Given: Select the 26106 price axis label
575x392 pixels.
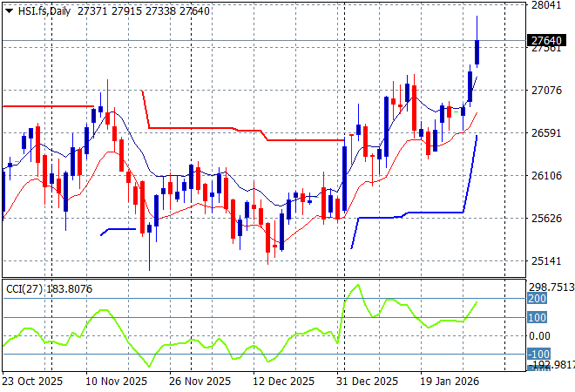Looking at the screenshot, I should 546,176.
